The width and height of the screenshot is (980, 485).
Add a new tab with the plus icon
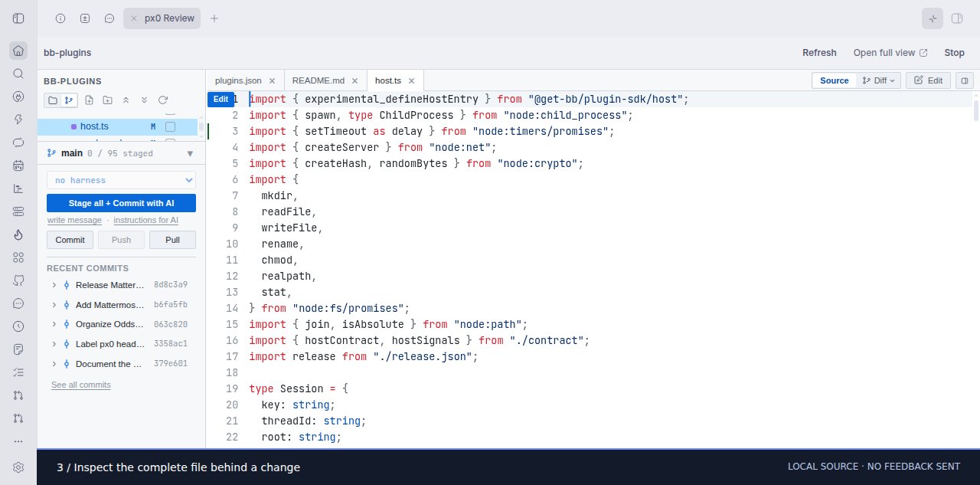214,18
